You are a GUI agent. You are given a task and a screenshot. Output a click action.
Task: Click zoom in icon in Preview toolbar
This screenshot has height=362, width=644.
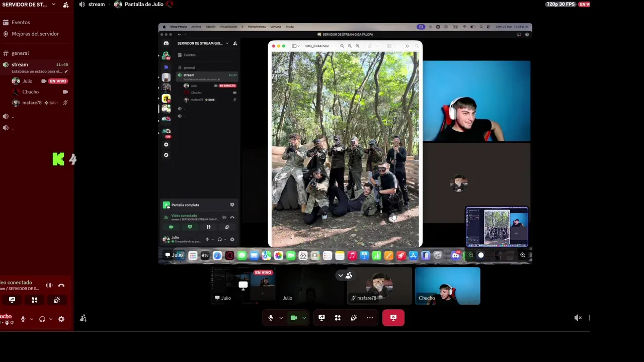[358, 46]
